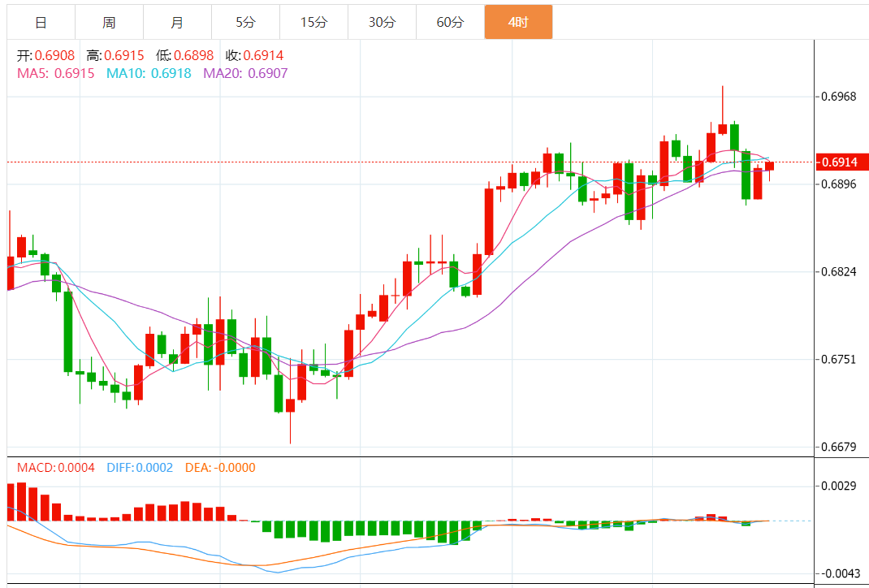Screen dimensions: 869x588
Task: Click the DEA: -0.0000 indicator label
Action: pos(219,468)
